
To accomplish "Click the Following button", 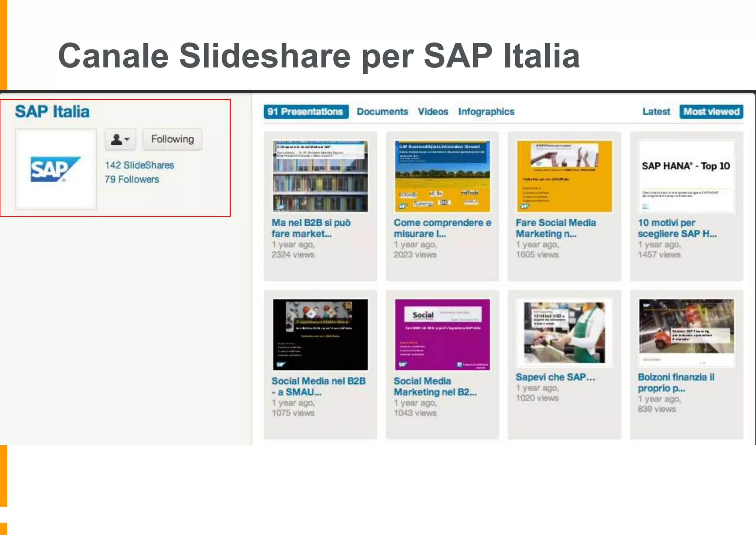I will point(172,139).
